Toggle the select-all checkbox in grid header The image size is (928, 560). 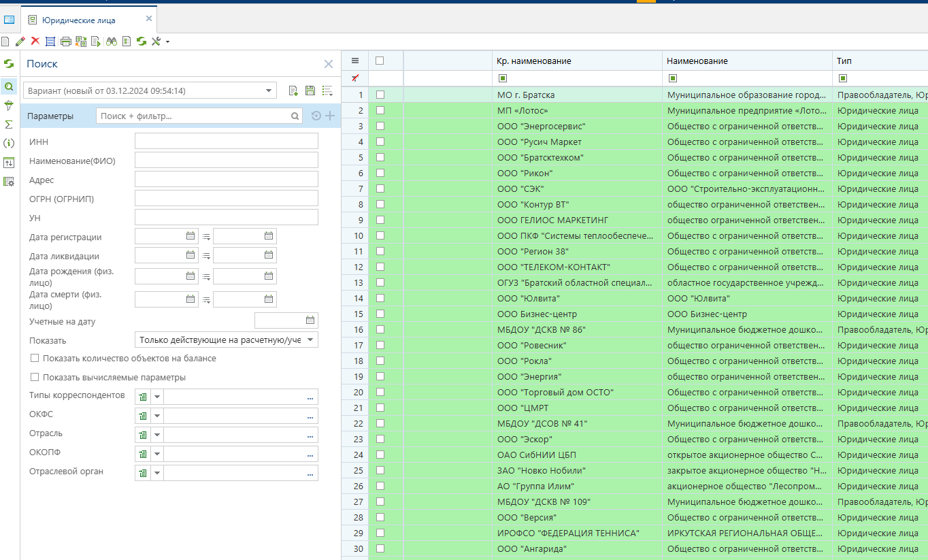(380, 61)
